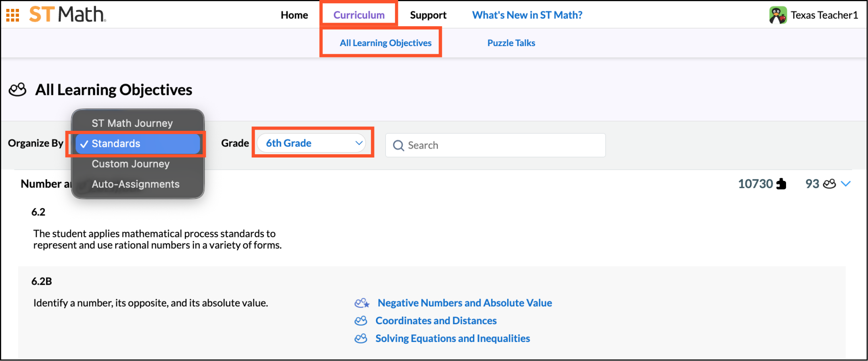Collapse the section using the chevron by 93

846,184
